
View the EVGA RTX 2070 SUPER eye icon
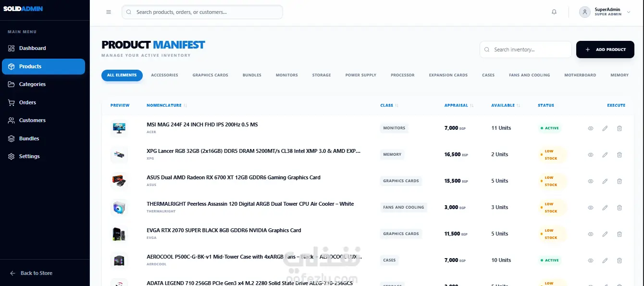click(x=591, y=234)
